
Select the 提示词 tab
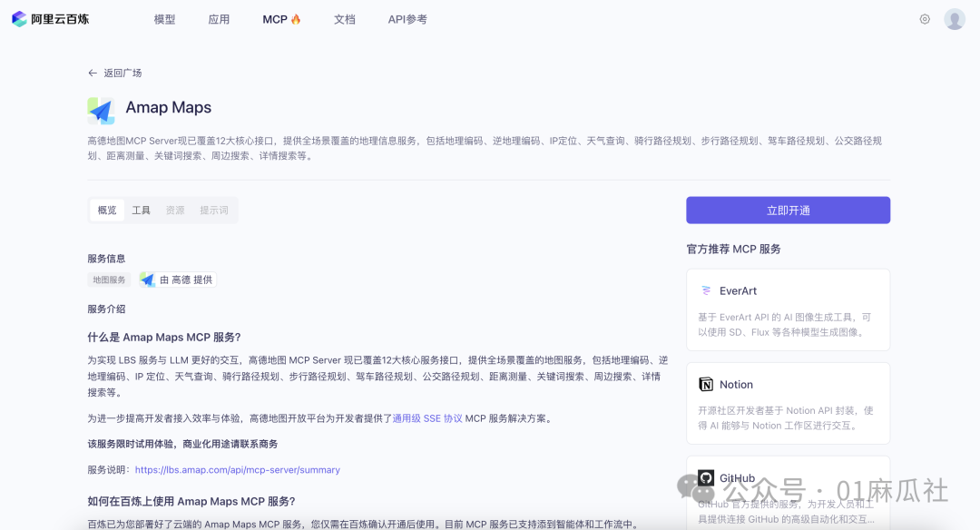tap(213, 210)
